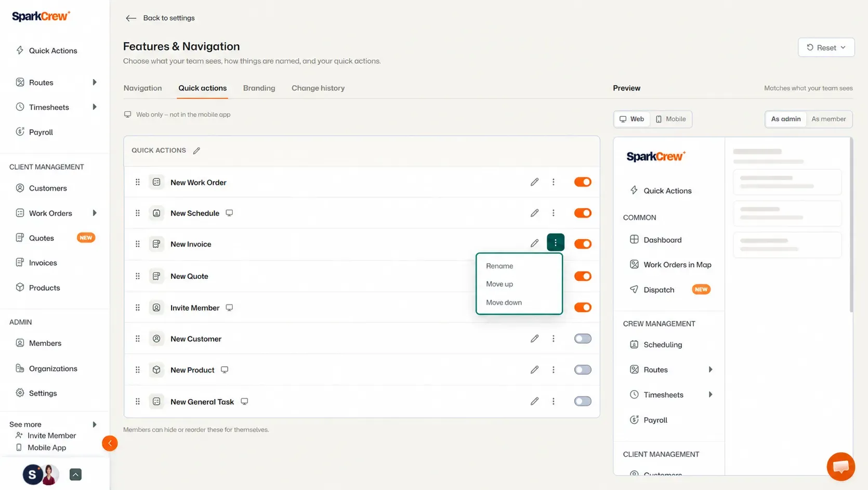Click drag handle of New Quote row
868x490 pixels.
(138, 276)
